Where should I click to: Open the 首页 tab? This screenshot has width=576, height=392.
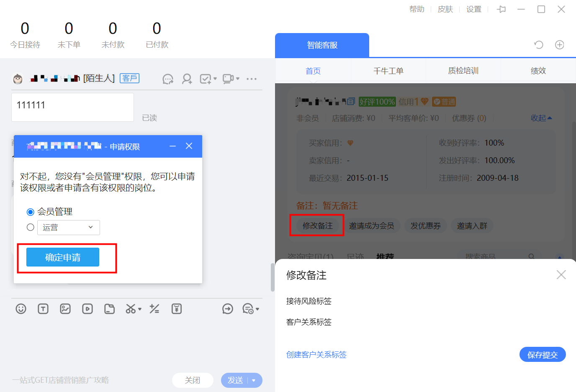313,71
